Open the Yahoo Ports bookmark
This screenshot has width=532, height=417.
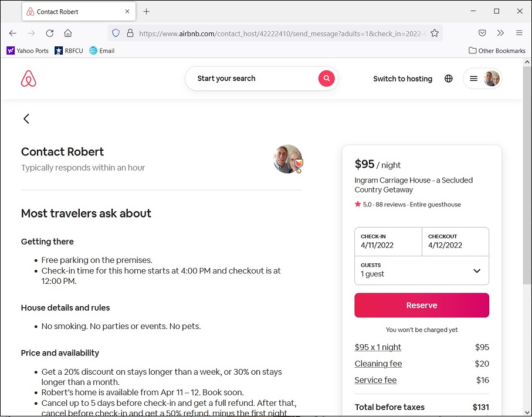click(28, 51)
